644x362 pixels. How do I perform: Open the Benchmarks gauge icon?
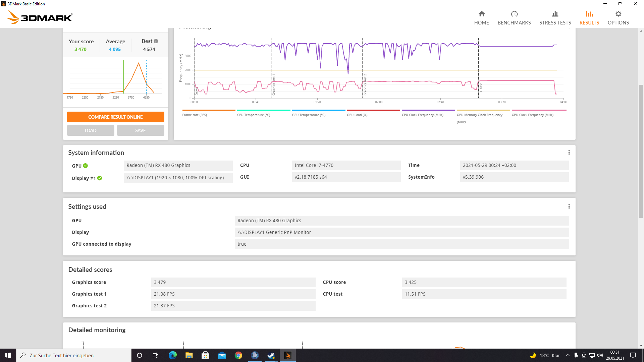[x=514, y=14]
